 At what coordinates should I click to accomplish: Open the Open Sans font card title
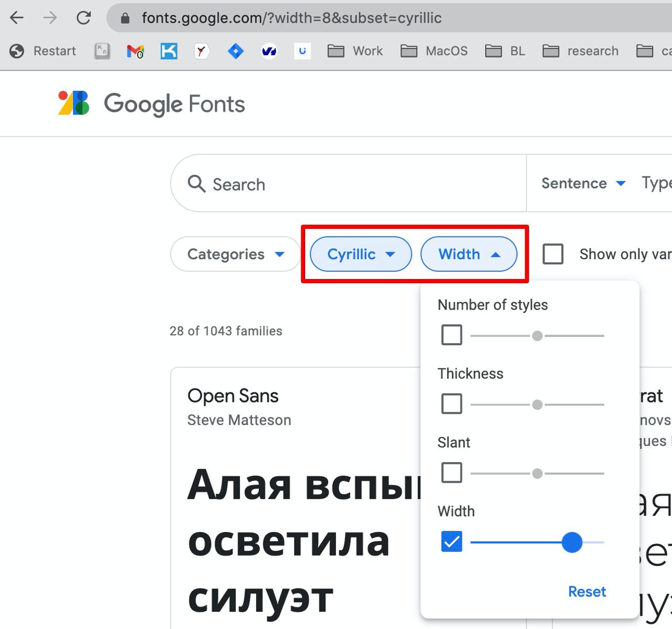tap(233, 396)
